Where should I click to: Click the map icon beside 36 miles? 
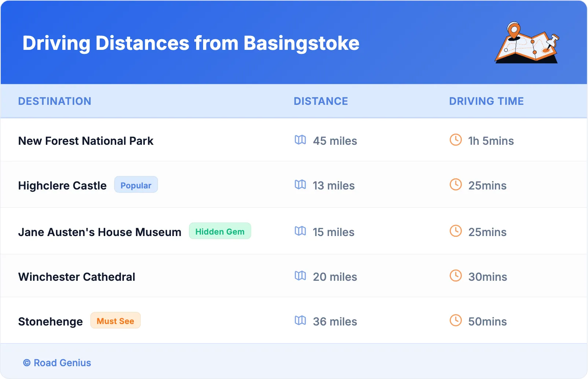[x=300, y=321]
